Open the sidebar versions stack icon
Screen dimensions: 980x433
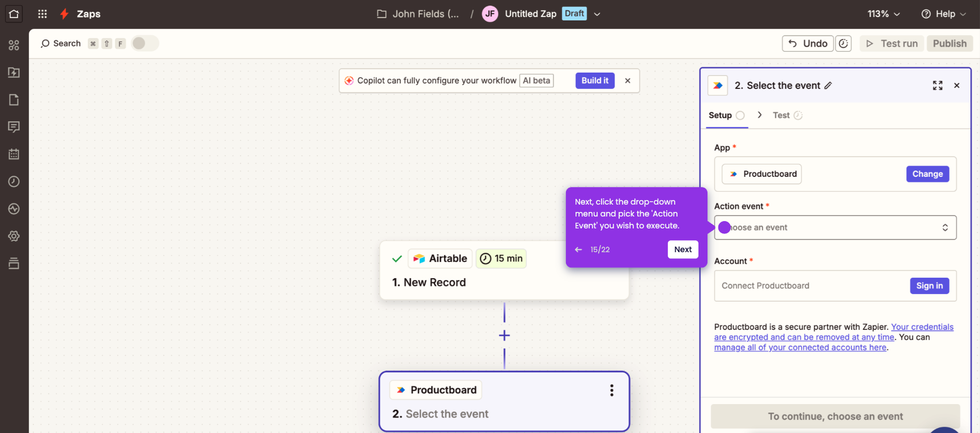[x=14, y=263]
